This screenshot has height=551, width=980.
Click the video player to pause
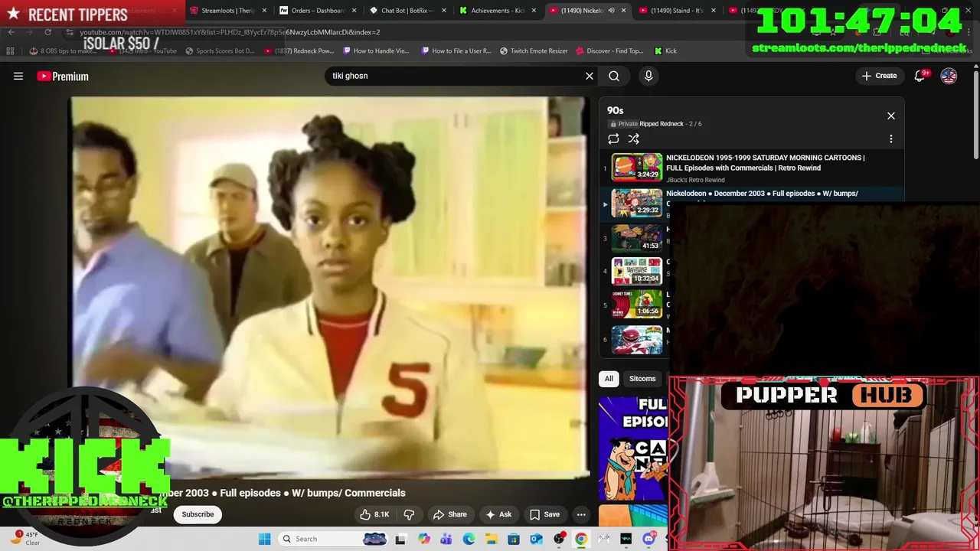coord(329,287)
